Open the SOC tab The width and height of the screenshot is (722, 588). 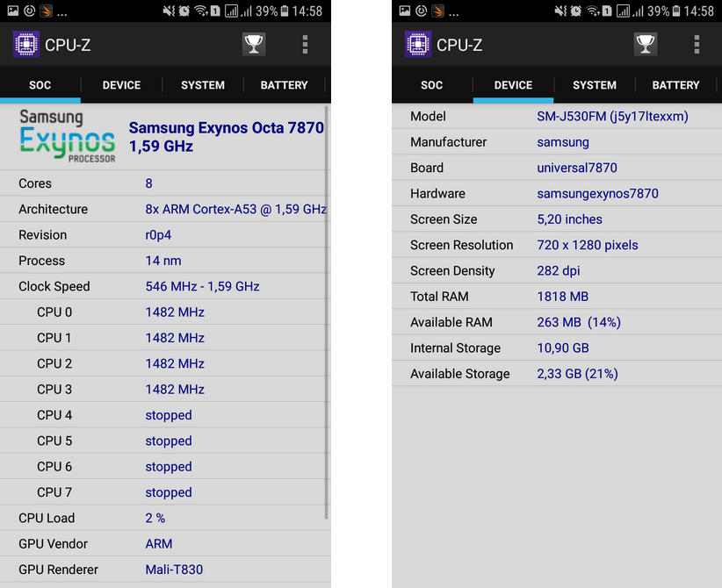click(40, 85)
